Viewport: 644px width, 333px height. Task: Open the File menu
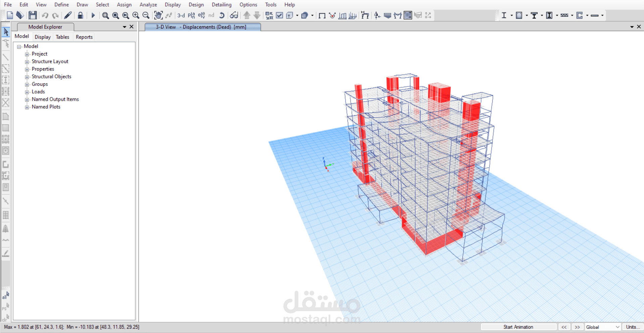[8, 5]
